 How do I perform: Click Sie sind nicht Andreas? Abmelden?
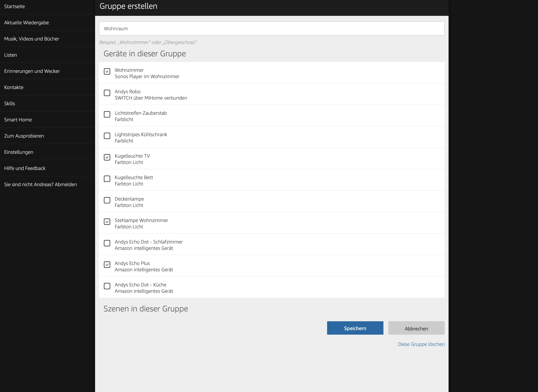(41, 184)
